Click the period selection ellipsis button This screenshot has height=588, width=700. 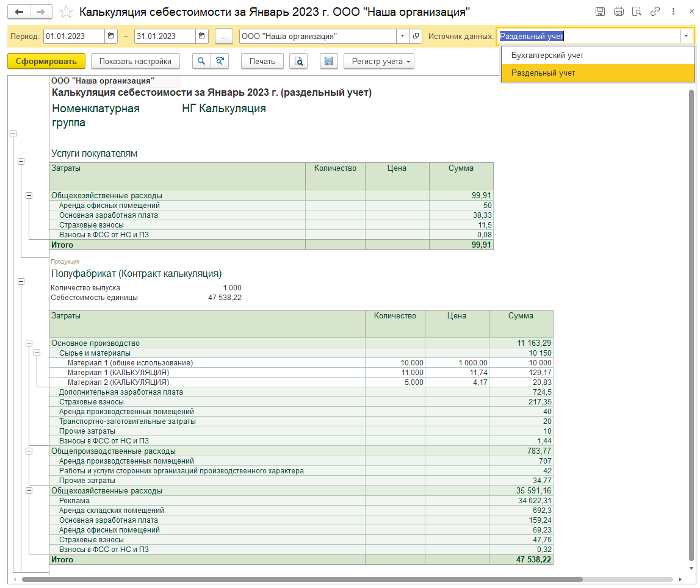tap(223, 36)
